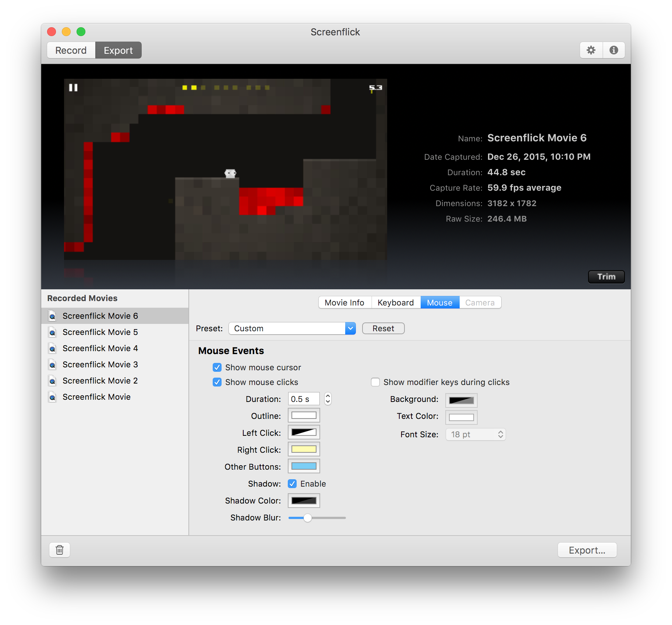The width and height of the screenshot is (672, 625).
Task: Switch to the Record mode tab
Action: point(71,50)
